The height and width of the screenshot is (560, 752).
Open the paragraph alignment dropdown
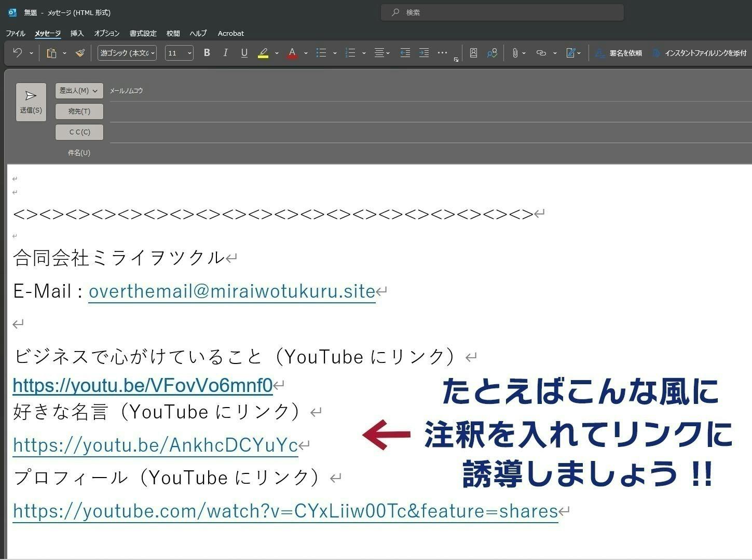pos(382,53)
